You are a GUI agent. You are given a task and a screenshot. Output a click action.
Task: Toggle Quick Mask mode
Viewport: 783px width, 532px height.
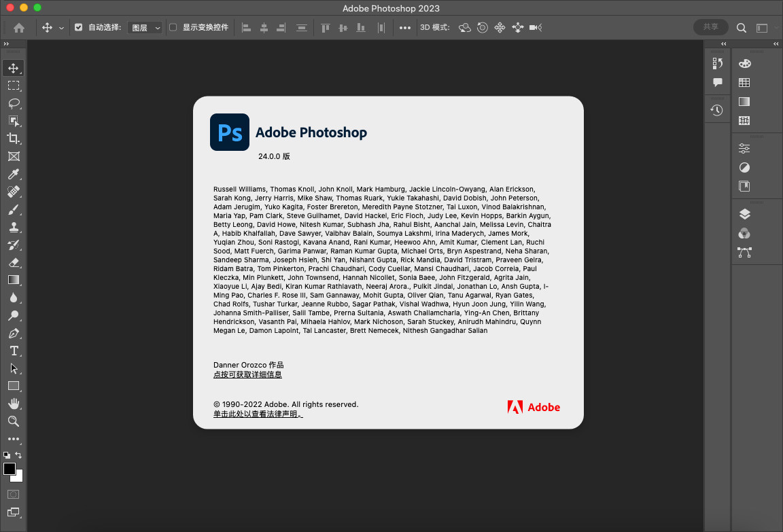[14, 494]
